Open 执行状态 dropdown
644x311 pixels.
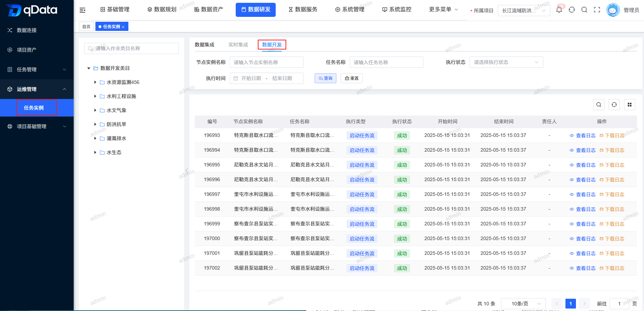[506, 62]
